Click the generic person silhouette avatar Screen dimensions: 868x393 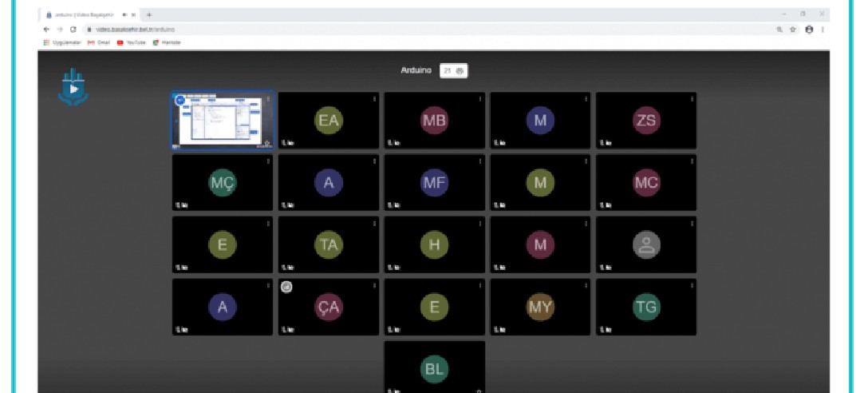[645, 245]
